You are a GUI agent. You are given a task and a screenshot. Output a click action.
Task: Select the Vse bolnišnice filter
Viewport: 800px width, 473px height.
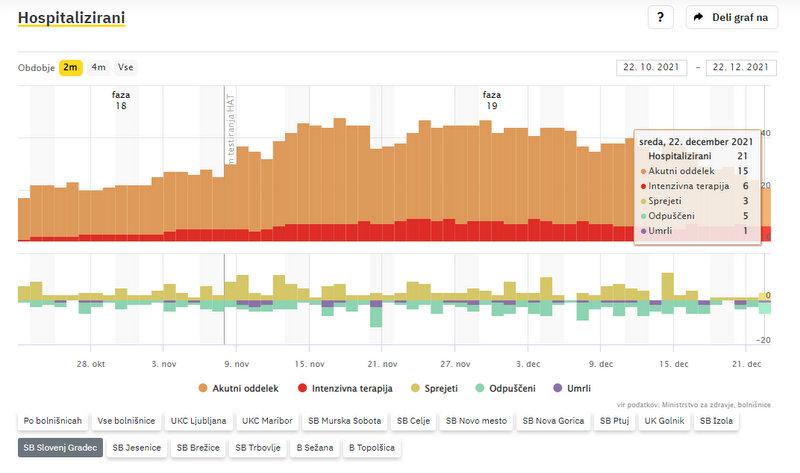click(125, 421)
